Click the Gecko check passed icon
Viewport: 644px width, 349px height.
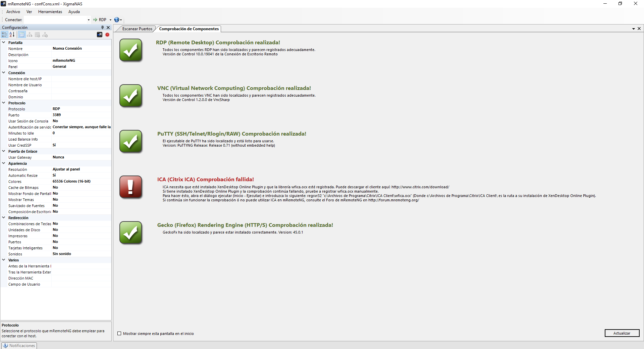tap(131, 233)
